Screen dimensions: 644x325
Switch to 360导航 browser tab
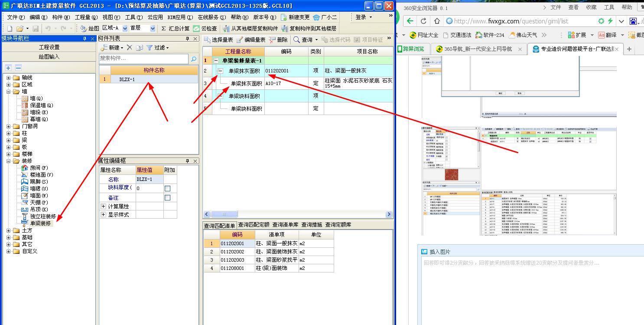[479, 49]
